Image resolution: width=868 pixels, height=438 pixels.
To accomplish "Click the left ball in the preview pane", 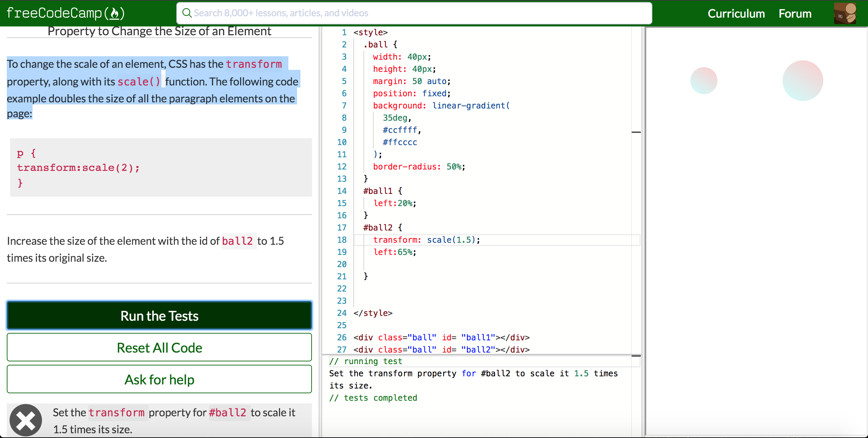I will pyautogui.click(x=705, y=80).
